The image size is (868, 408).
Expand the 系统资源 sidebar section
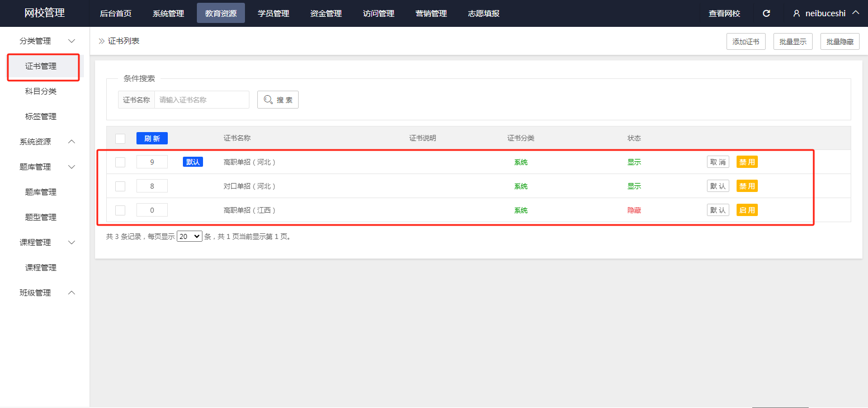pyautogui.click(x=72, y=142)
